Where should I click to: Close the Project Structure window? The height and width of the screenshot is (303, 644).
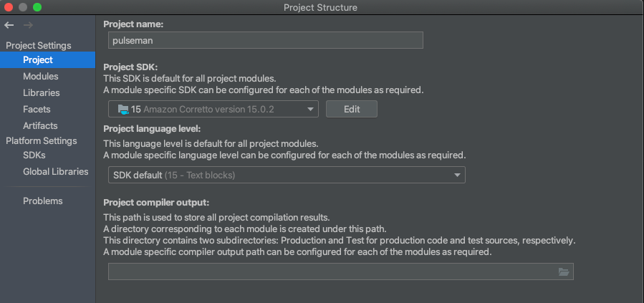[9, 7]
